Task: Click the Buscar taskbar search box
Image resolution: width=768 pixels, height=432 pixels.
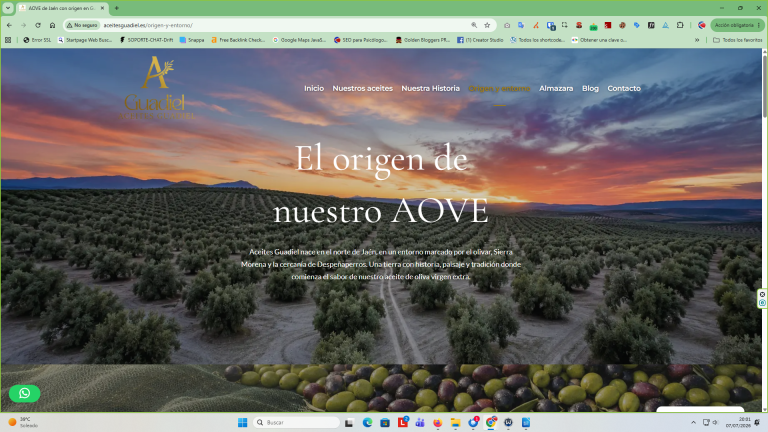Action: click(296, 422)
